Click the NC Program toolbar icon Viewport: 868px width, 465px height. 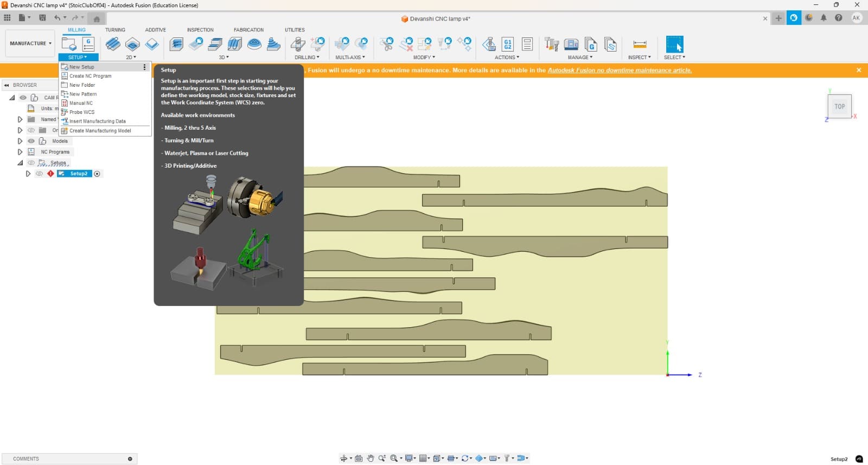click(x=88, y=44)
